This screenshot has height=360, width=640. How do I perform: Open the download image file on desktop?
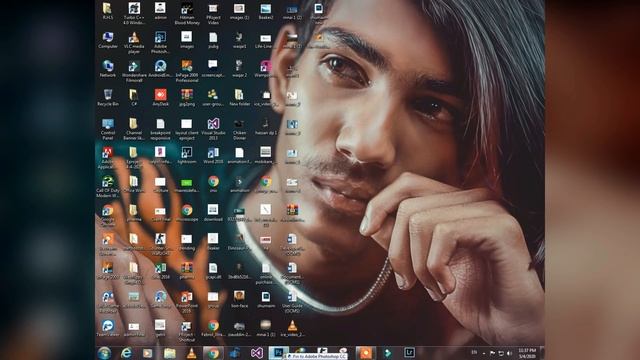click(x=213, y=213)
